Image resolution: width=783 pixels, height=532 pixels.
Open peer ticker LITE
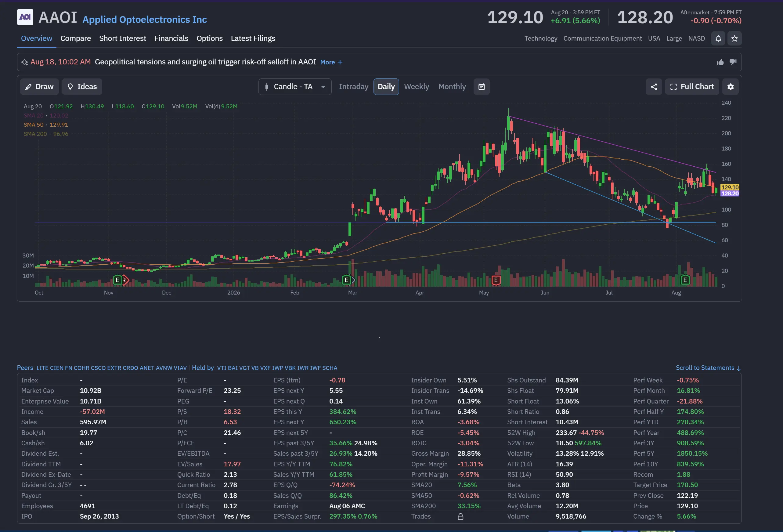pos(42,368)
